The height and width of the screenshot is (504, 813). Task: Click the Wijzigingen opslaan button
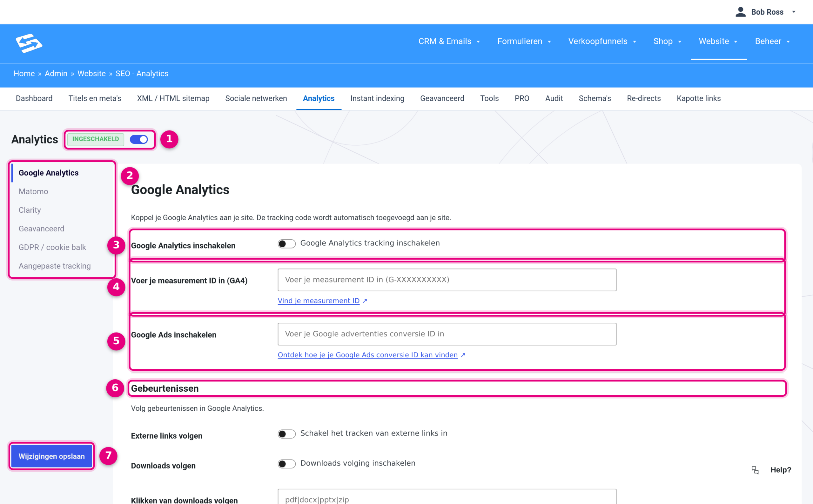point(52,456)
